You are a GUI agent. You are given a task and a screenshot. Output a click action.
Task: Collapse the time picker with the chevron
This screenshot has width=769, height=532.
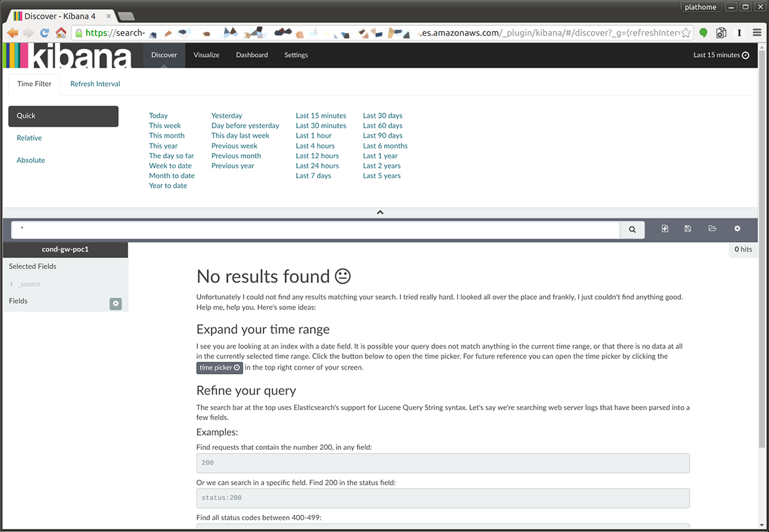coord(380,213)
